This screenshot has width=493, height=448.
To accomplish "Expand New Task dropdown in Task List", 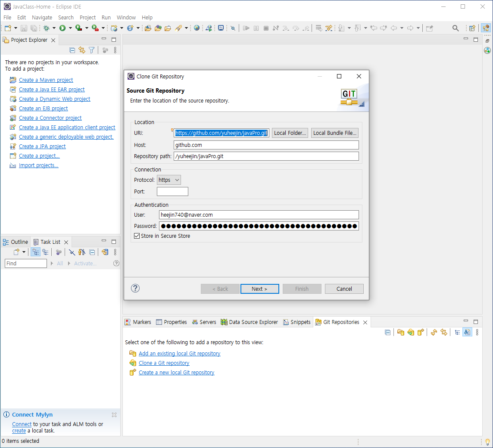I will pos(24,252).
